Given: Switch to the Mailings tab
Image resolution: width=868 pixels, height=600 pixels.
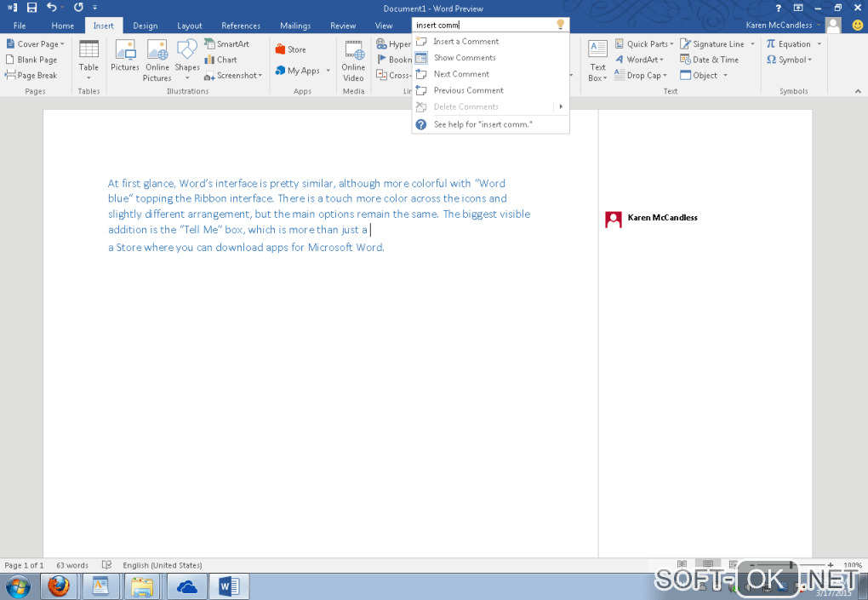Looking at the screenshot, I should 295,26.
